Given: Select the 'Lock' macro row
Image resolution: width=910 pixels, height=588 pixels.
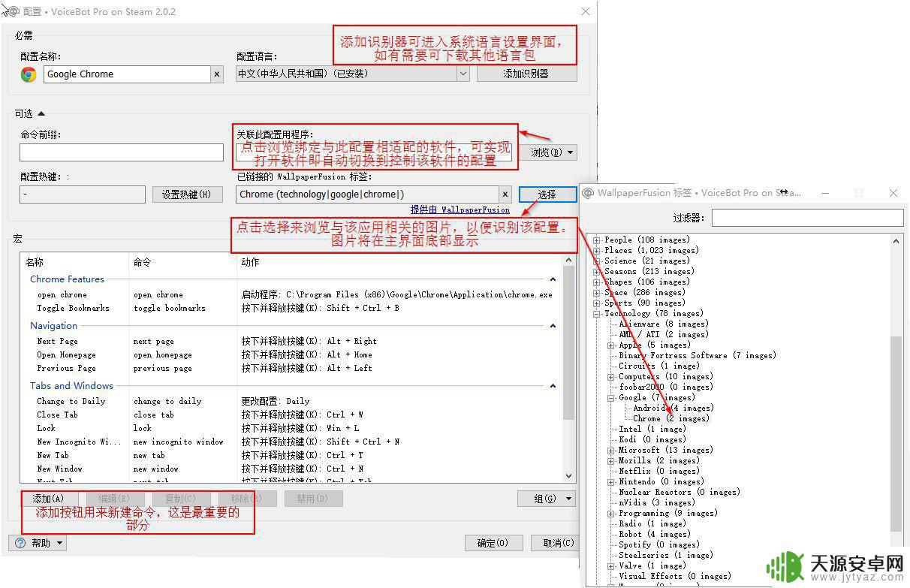Looking at the screenshot, I should coord(291,429).
